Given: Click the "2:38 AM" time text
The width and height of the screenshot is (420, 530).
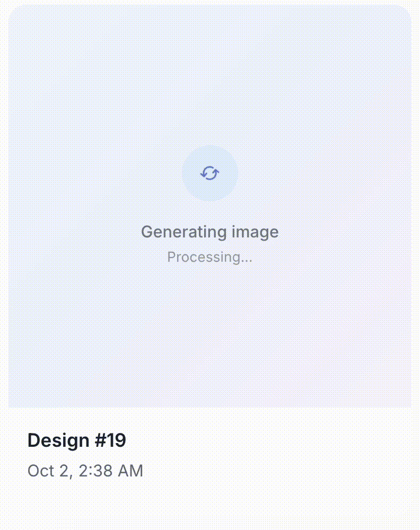Looking at the screenshot, I should 110,471.
